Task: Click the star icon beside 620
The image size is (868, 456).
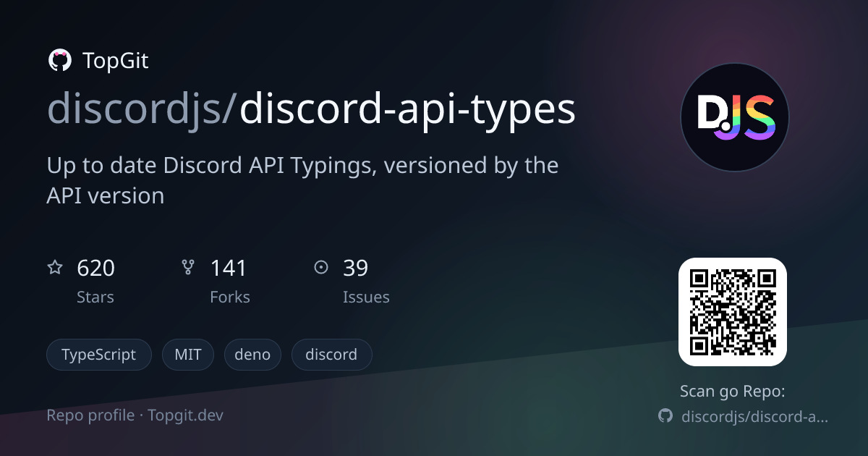Action: click(x=55, y=268)
